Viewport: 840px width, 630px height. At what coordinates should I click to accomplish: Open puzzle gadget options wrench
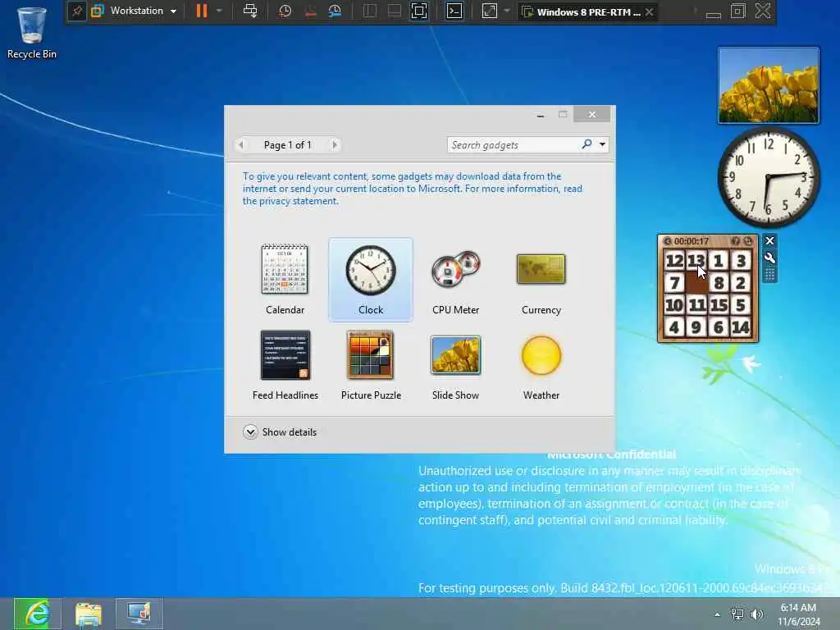pyautogui.click(x=769, y=258)
